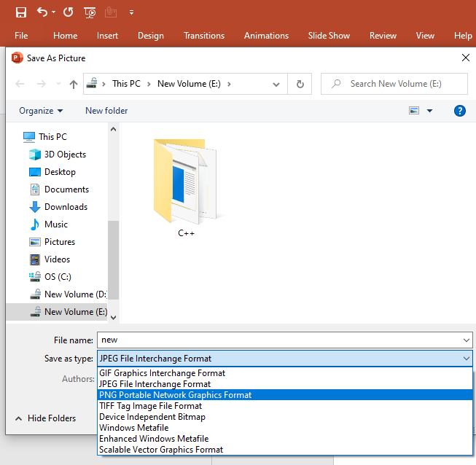Click the Redo/Repeat icon in title bar
Viewport: 476px width, 465px height.
pos(68,12)
